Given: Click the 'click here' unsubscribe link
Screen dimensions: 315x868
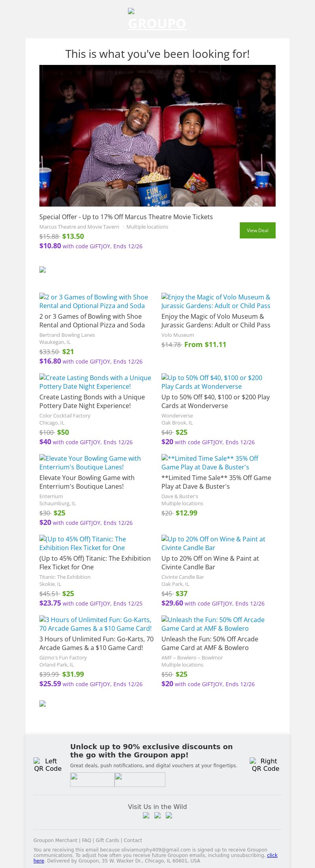Looking at the screenshot, I should 272,855.
